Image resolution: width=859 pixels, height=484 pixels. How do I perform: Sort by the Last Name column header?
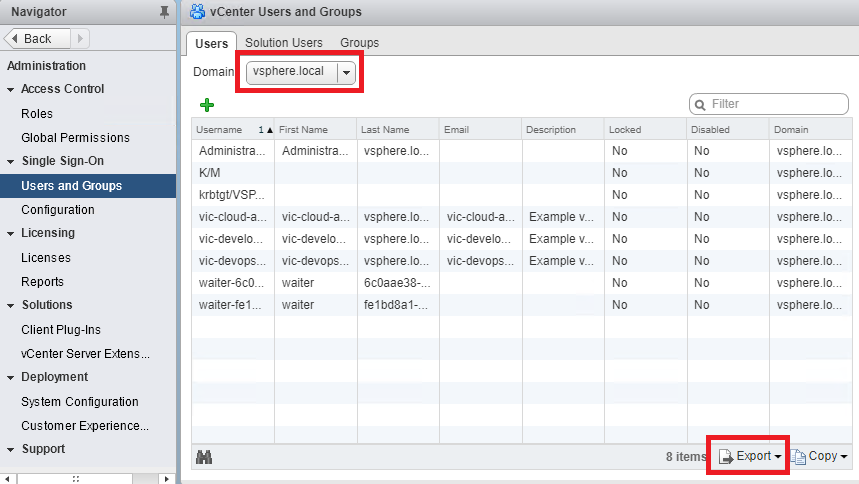(x=398, y=129)
